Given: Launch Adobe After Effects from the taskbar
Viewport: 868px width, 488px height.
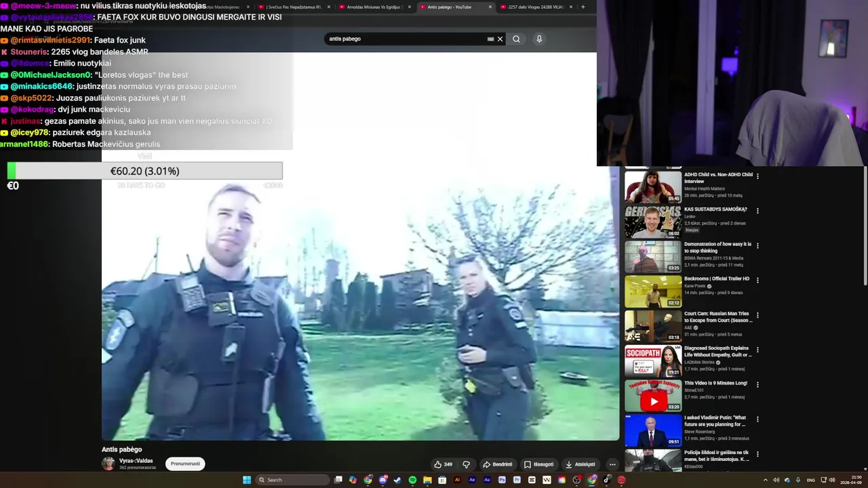Looking at the screenshot, I should click(472, 480).
